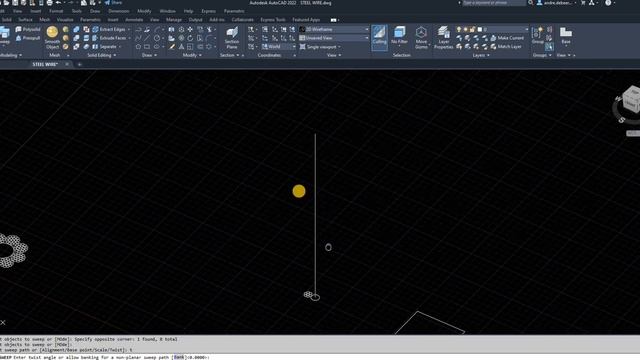
Task: Click the Group objects button
Action: pos(538,36)
